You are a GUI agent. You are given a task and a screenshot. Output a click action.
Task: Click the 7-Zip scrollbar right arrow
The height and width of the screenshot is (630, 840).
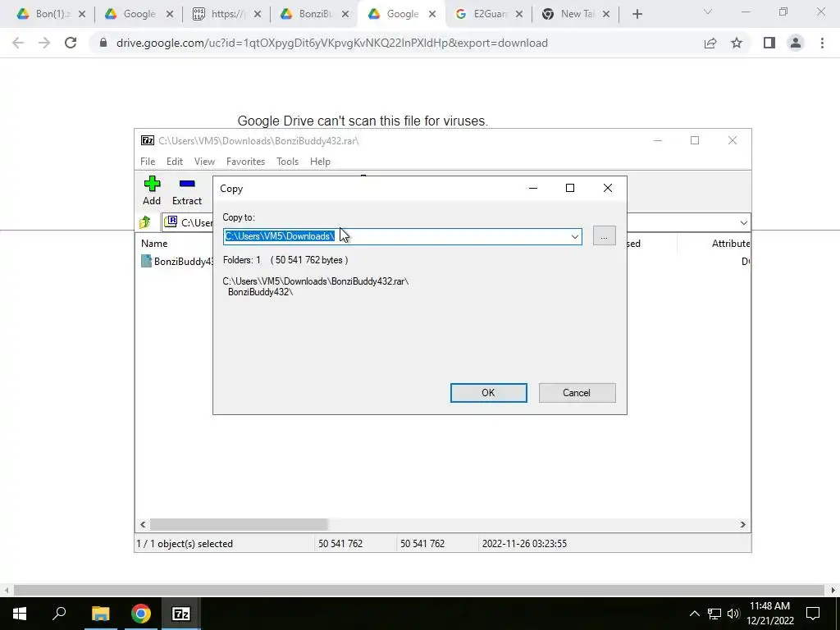coord(742,524)
